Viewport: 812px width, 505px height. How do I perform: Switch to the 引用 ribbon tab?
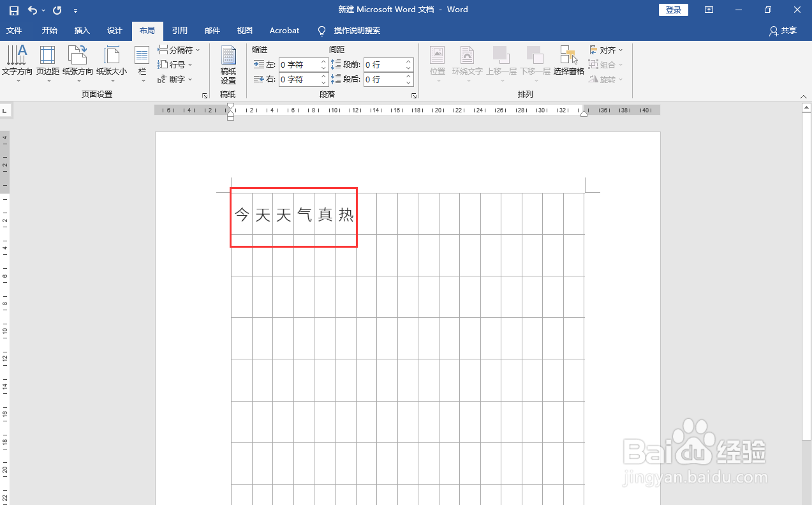[180, 30]
